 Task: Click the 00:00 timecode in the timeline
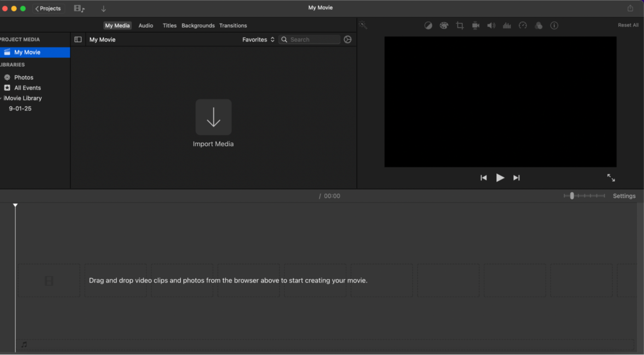pyautogui.click(x=332, y=196)
